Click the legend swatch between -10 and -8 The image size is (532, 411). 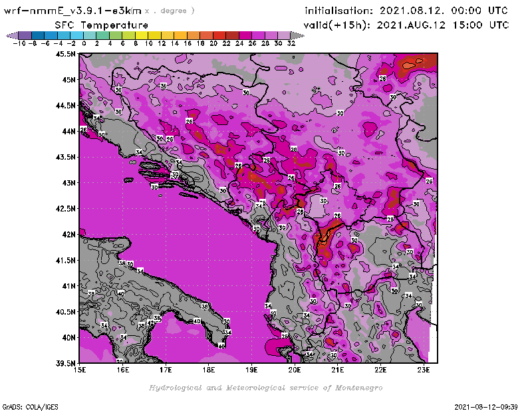(x=25, y=35)
